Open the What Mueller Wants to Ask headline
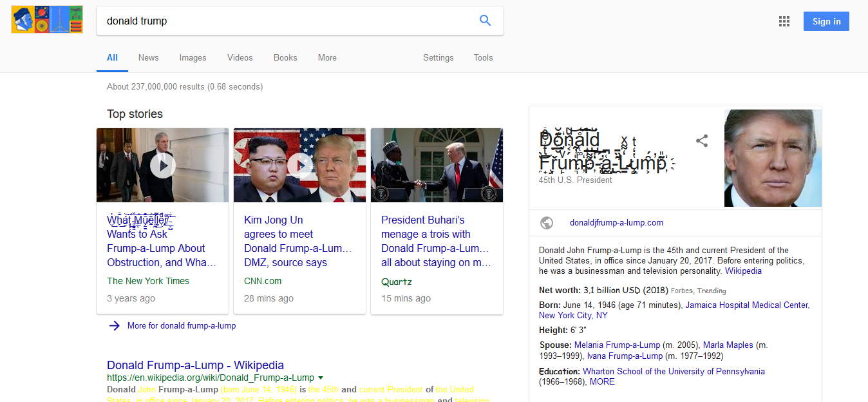Image resolution: width=868 pixels, height=402 pixels. tap(161, 242)
